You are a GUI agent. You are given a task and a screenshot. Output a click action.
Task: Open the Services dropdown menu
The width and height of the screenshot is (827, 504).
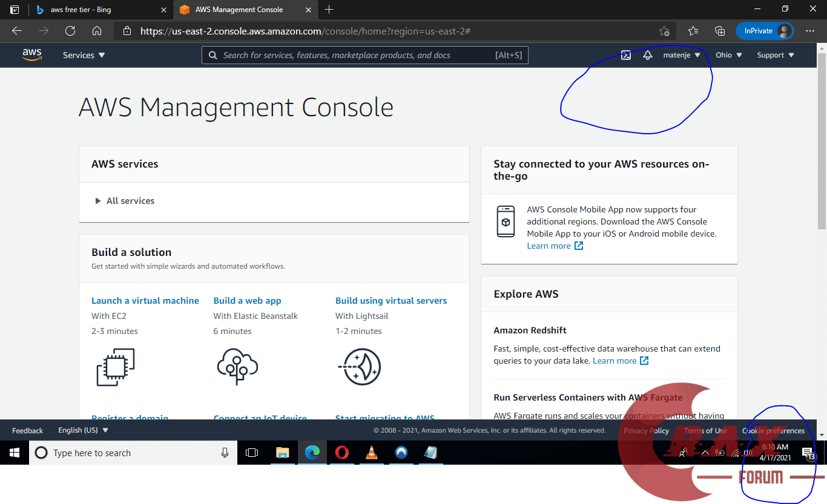click(84, 55)
